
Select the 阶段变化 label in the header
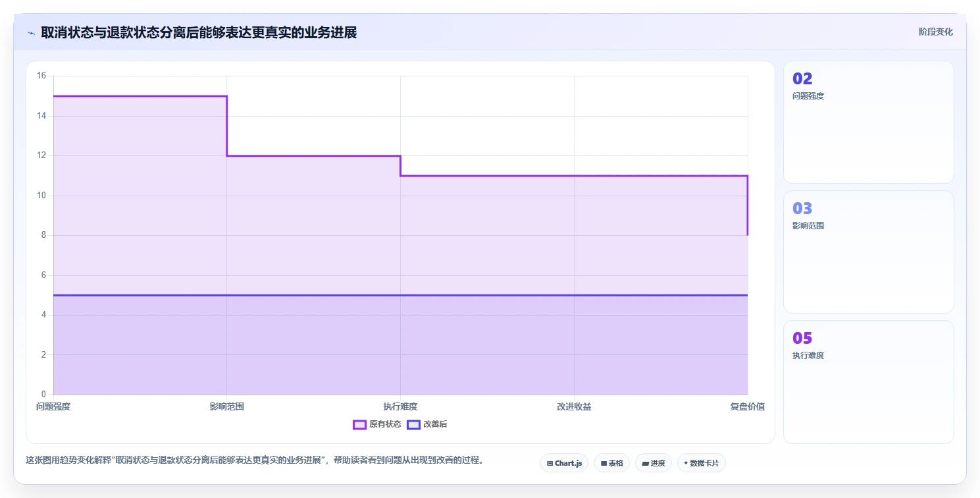[x=935, y=32]
